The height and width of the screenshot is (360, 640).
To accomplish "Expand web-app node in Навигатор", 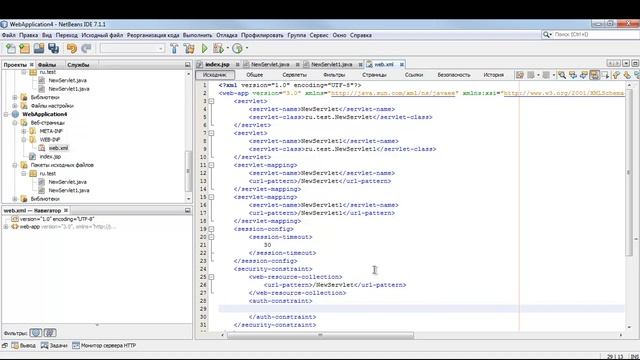I will pyautogui.click(x=6, y=227).
